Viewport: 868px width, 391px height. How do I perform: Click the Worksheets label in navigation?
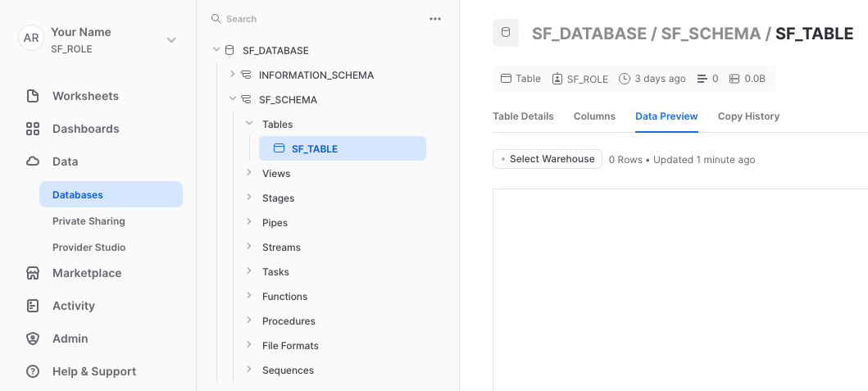pyautogui.click(x=85, y=96)
